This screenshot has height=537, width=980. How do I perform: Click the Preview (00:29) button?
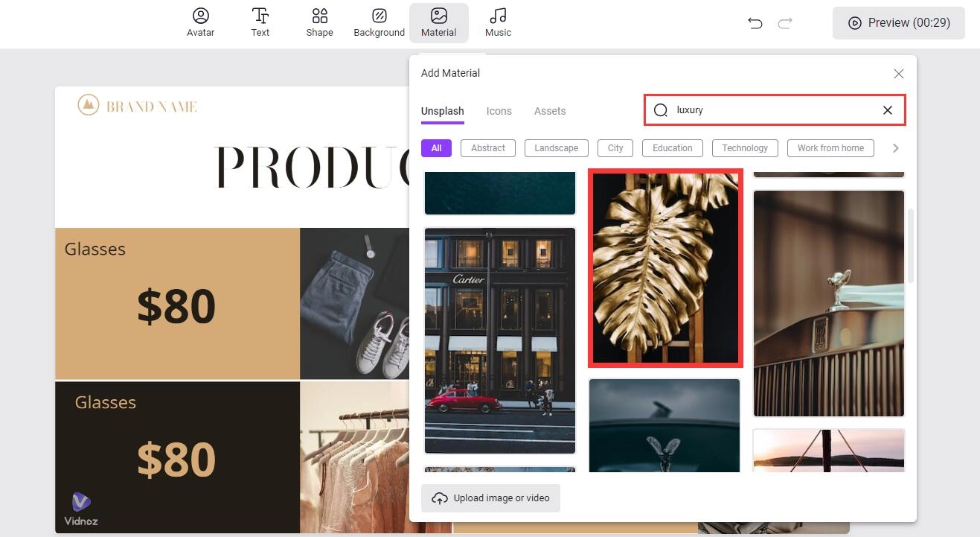[898, 23]
